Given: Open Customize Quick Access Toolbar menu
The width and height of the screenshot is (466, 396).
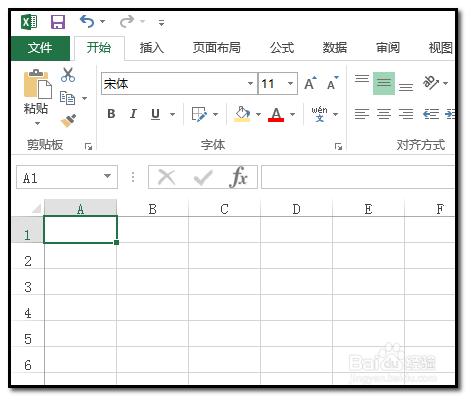Looking at the screenshot, I should point(161,23).
